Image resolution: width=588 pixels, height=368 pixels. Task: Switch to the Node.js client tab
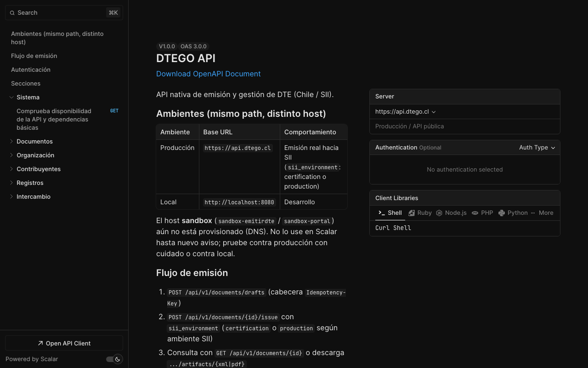coord(451,213)
